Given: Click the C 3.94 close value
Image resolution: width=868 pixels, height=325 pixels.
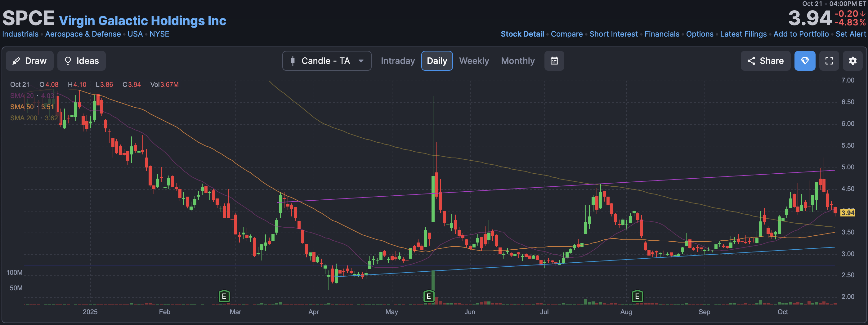Looking at the screenshot, I should (132, 85).
